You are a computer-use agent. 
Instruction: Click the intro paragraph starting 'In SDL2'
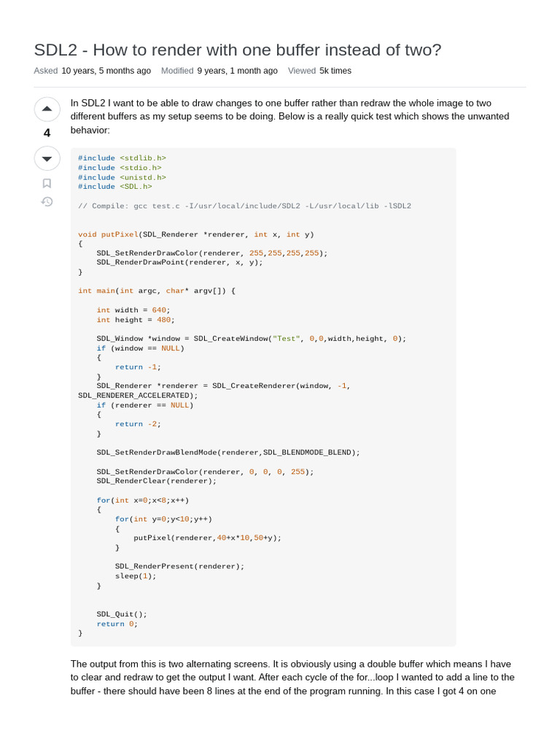290,116
